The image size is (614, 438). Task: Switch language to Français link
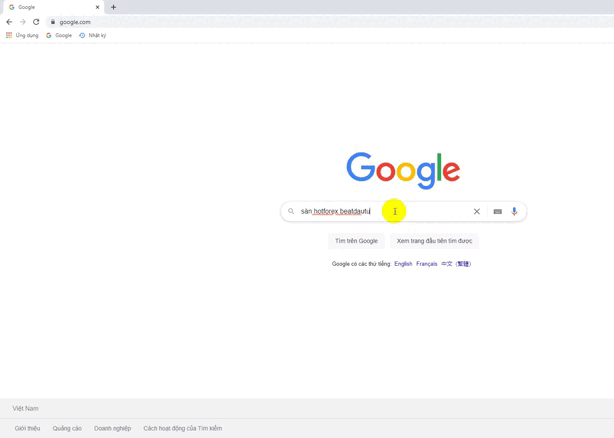click(426, 264)
